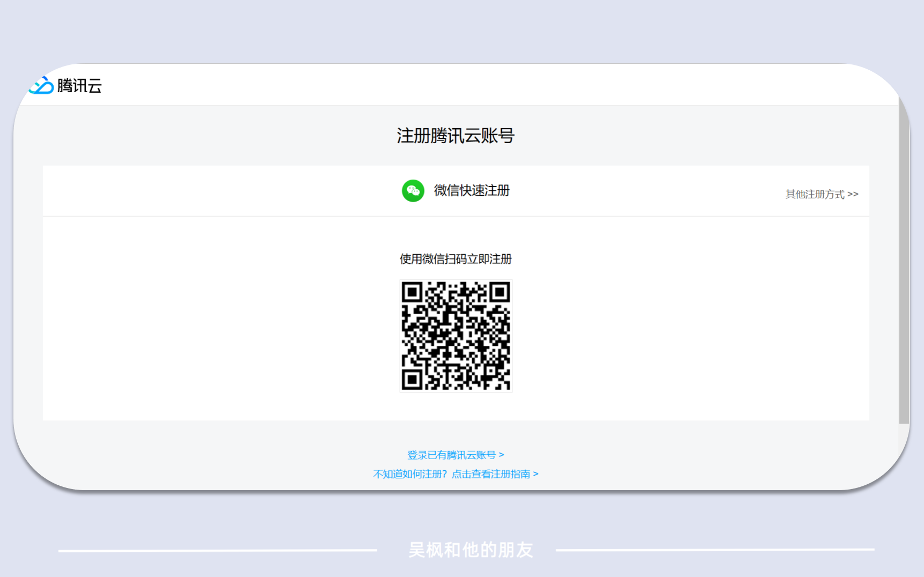Click the WeChat registration QR code
Image resolution: width=924 pixels, height=577 pixels.
click(x=456, y=336)
